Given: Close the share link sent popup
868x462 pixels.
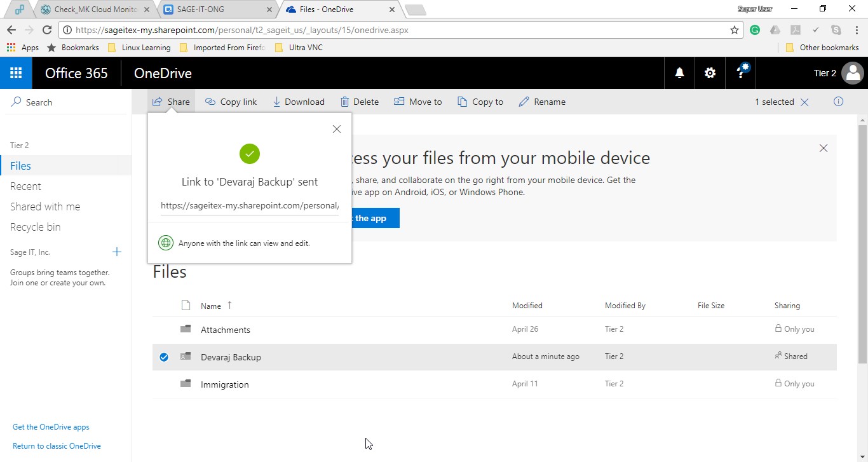Looking at the screenshot, I should pyautogui.click(x=337, y=129).
